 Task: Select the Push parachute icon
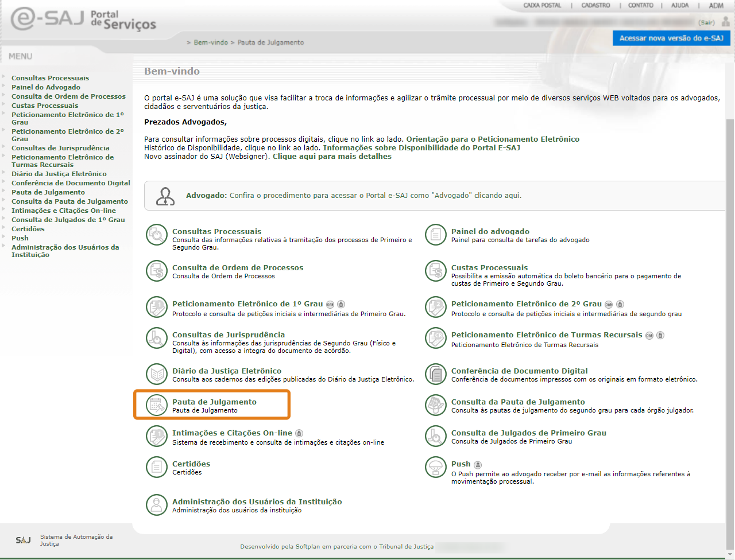pyautogui.click(x=436, y=467)
